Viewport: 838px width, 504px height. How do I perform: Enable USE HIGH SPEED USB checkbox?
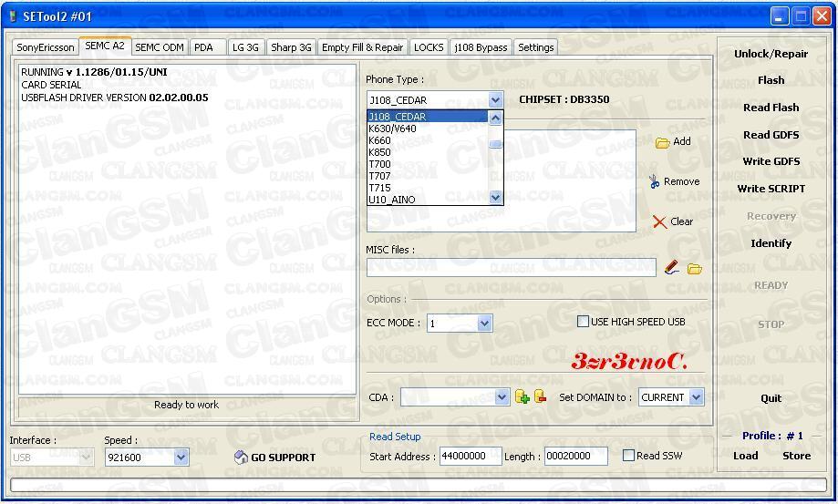tap(583, 322)
